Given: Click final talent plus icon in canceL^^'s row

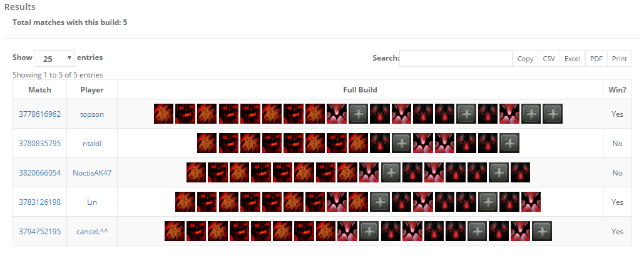Looking at the screenshot, I should (542, 231).
